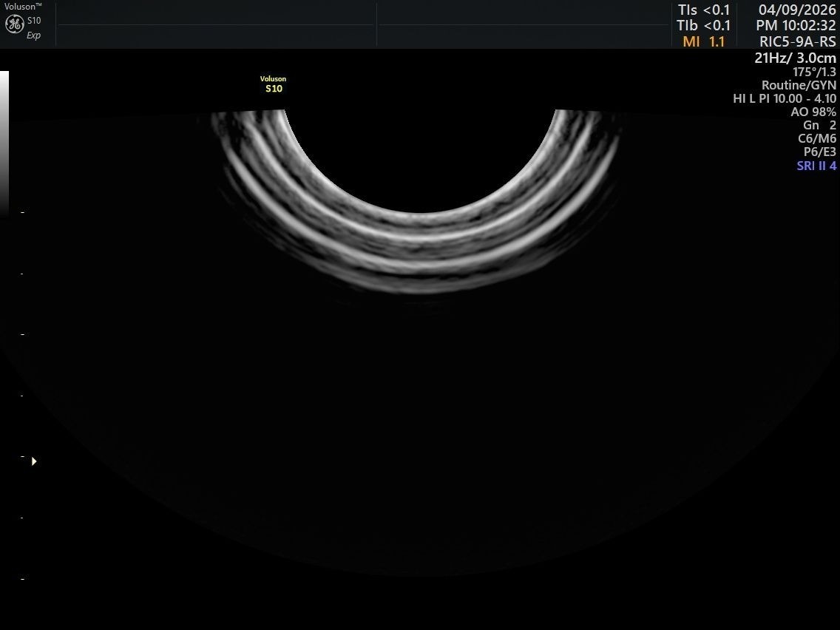The width and height of the screenshot is (840, 630).
Task: Click the GE logo icon
Action: (15, 24)
